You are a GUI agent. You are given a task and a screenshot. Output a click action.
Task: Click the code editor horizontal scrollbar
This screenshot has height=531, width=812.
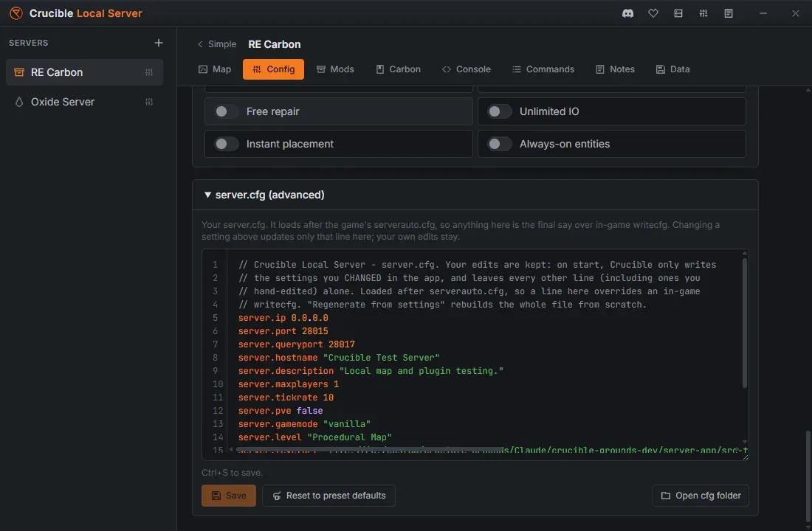[369, 450]
